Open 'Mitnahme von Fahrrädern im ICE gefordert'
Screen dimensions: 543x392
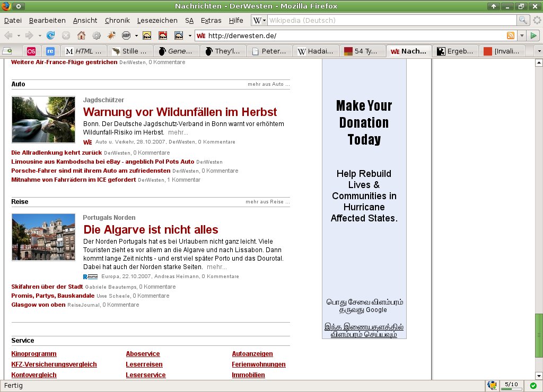click(x=73, y=180)
